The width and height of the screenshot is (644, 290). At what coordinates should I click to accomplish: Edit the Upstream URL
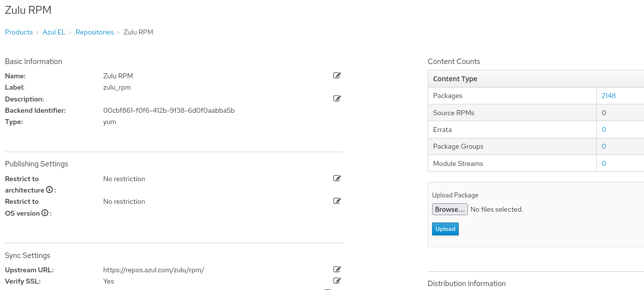click(x=337, y=269)
